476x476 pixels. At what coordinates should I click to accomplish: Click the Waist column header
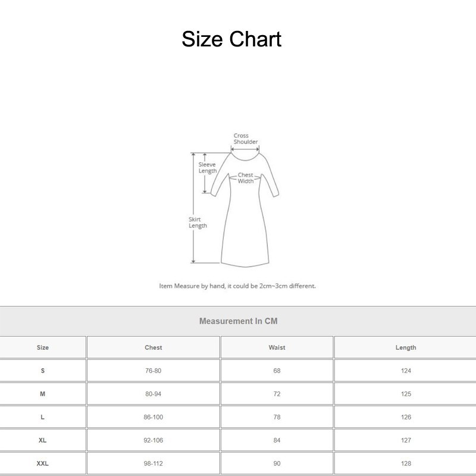coord(277,347)
